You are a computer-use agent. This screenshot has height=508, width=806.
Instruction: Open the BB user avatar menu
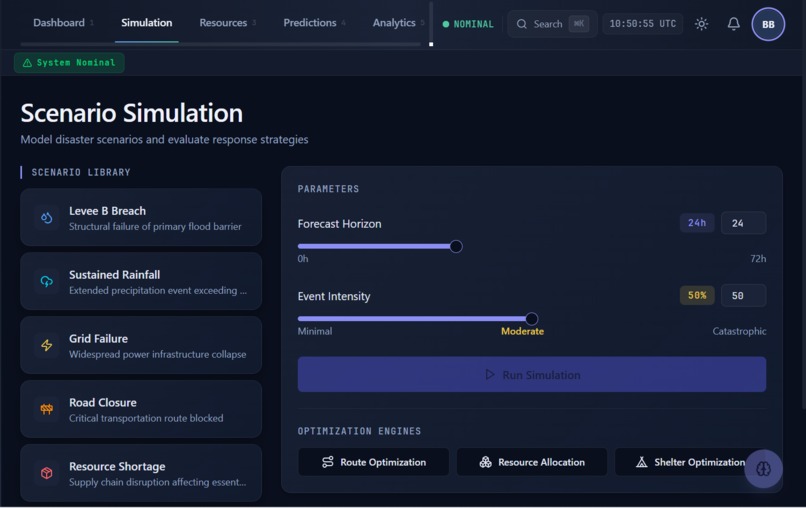tap(768, 24)
